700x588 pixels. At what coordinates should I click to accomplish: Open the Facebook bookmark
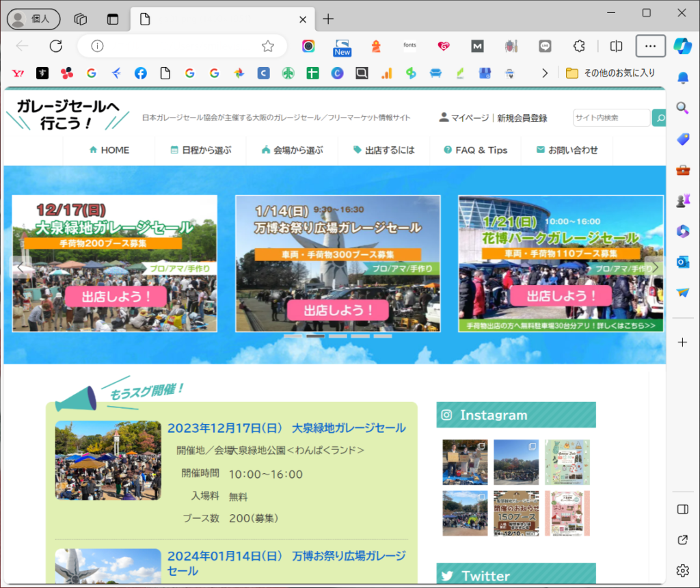pyautogui.click(x=141, y=73)
